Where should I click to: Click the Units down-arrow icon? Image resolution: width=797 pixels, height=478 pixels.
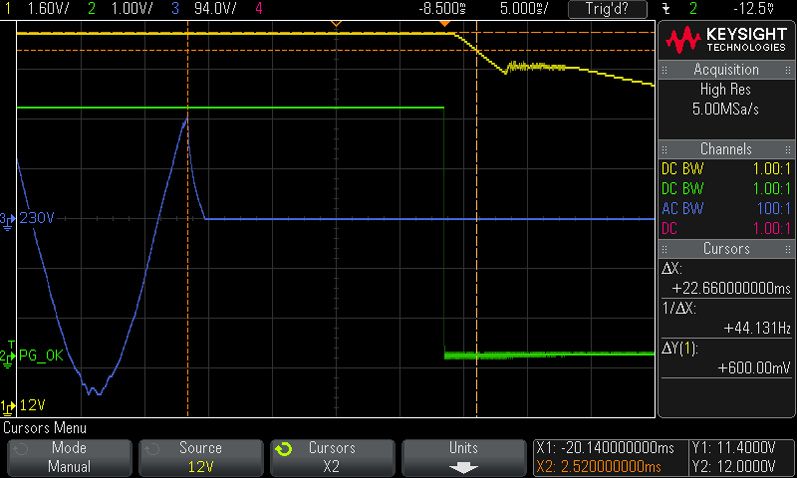pos(464,467)
